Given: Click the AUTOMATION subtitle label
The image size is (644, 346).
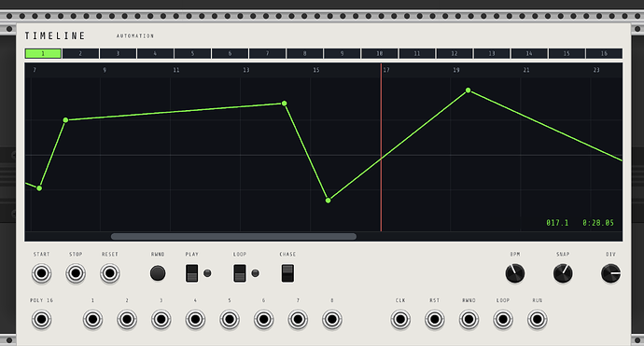Looking at the screenshot, I should 135,36.
